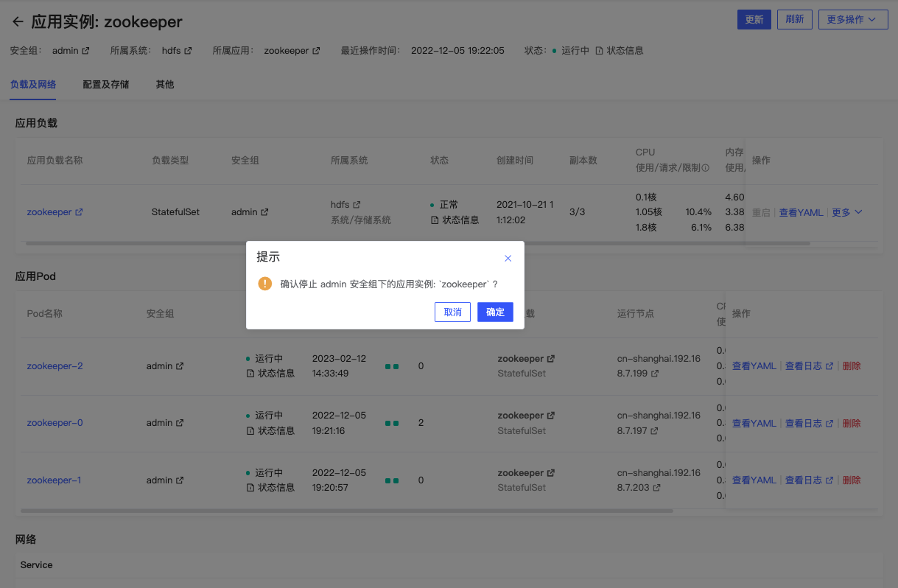Click 查看日志 for zookeeper-0

(x=809, y=423)
